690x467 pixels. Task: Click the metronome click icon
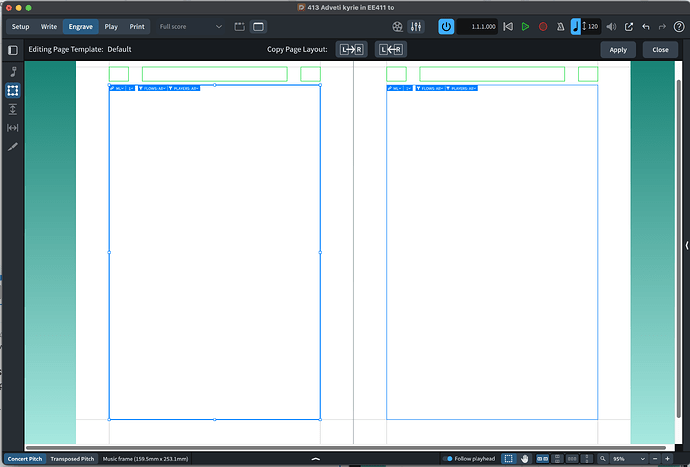click(x=560, y=26)
